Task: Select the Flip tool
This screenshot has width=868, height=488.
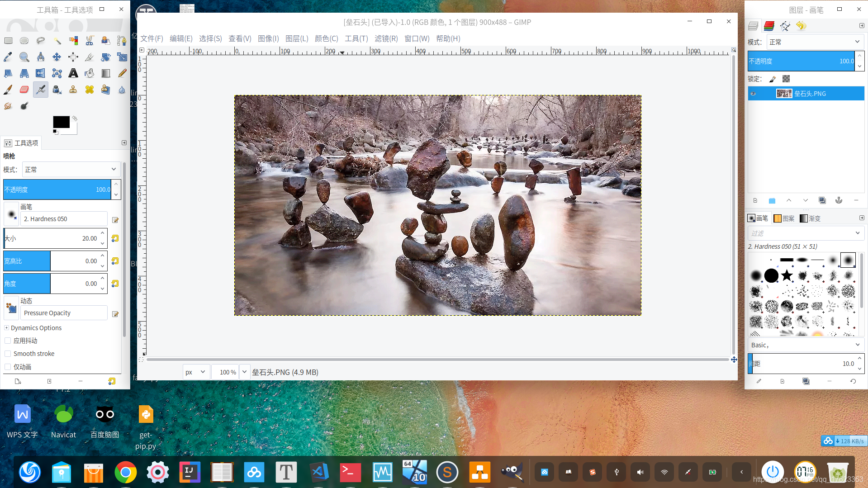Action: (41, 73)
